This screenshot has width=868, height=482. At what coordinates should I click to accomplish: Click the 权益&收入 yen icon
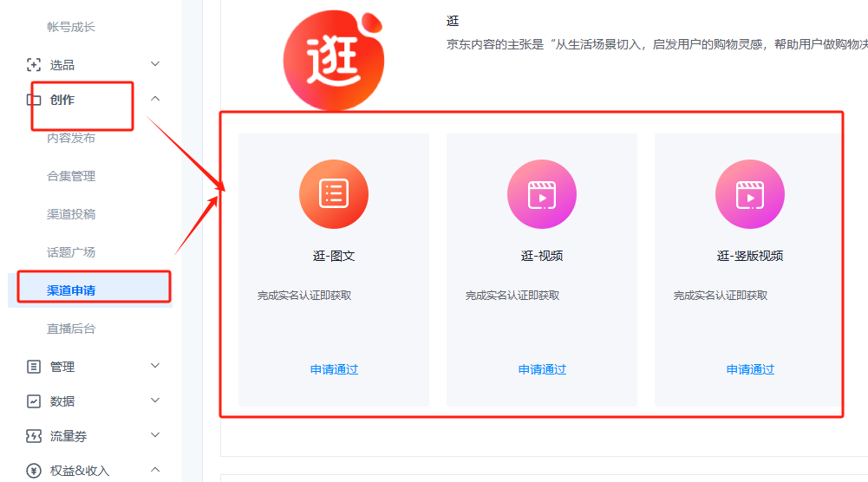click(x=34, y=471)
